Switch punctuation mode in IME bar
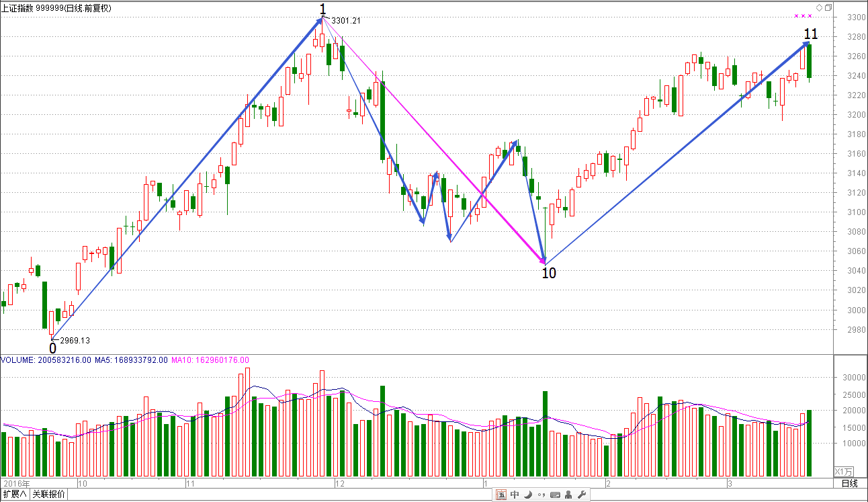This screenshot has width=868, height=502. click(x=541, y=495)
